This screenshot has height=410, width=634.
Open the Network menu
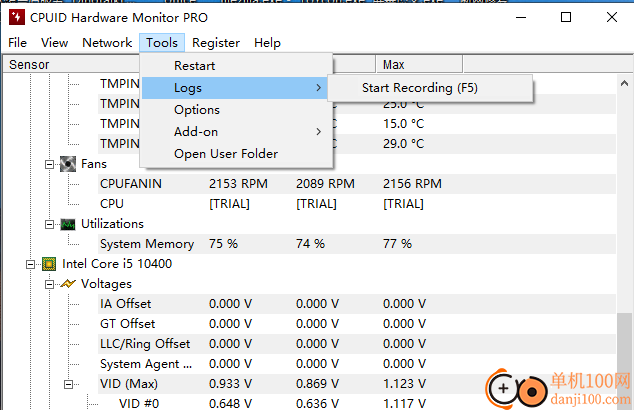(x=107, y=42)
